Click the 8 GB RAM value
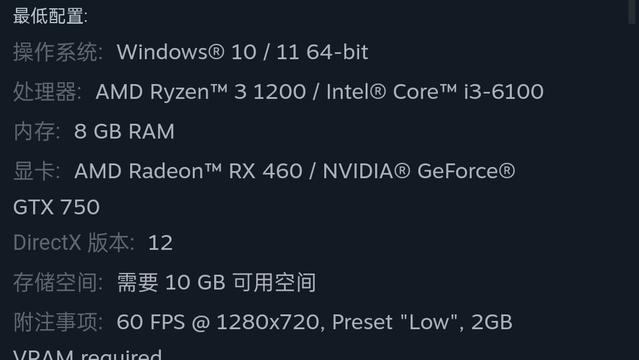Viewport: 639px width, 360px height. point(124,131)
